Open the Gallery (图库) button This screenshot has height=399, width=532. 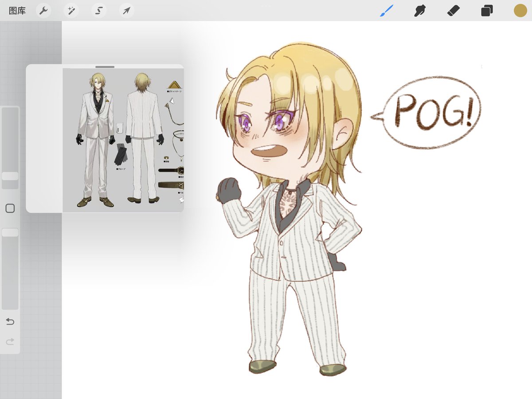pos(17,11)
